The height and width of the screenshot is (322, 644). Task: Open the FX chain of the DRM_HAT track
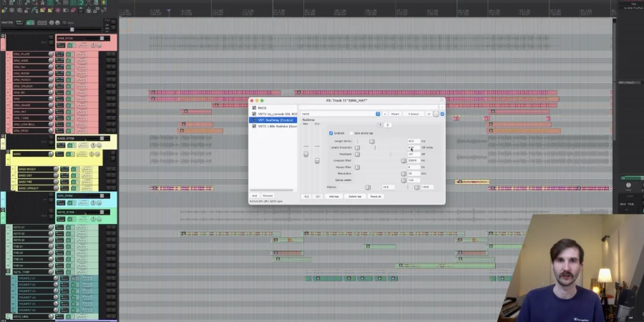(x=68, y=112)
